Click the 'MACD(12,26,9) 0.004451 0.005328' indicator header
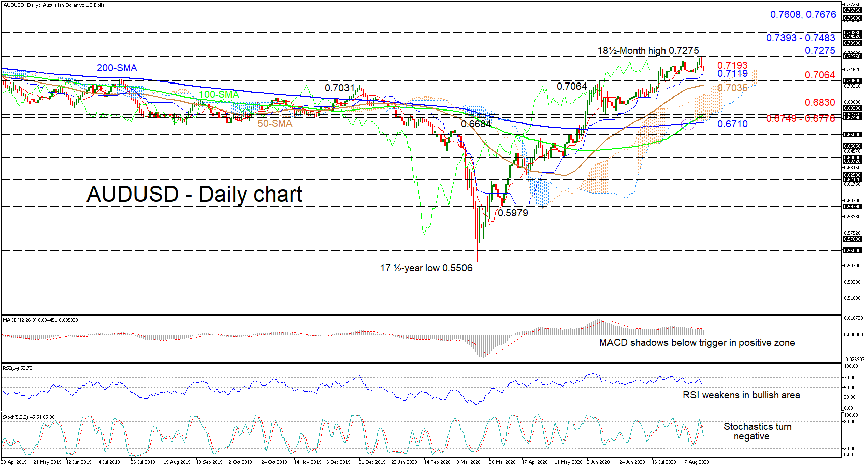 [41, 320]
